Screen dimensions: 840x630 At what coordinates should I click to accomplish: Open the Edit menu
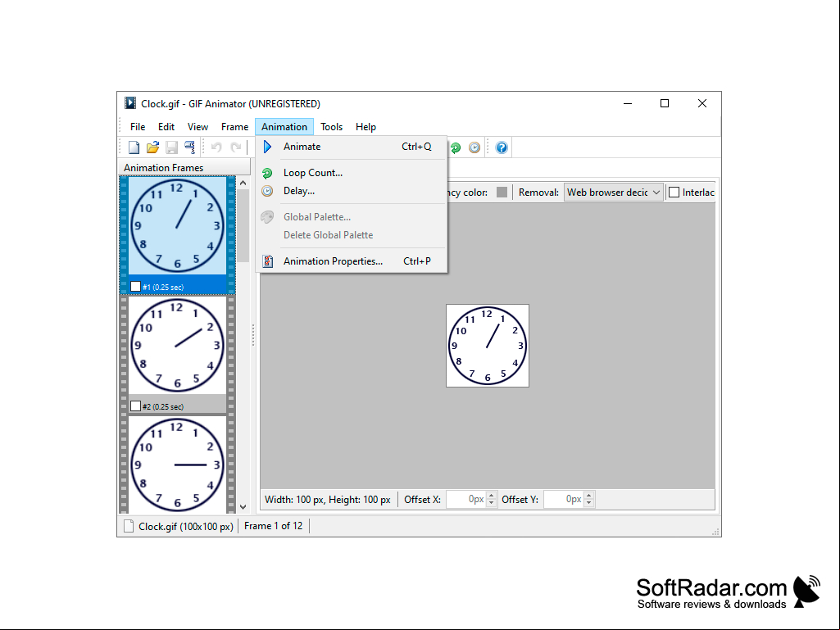tap(166, 127)
